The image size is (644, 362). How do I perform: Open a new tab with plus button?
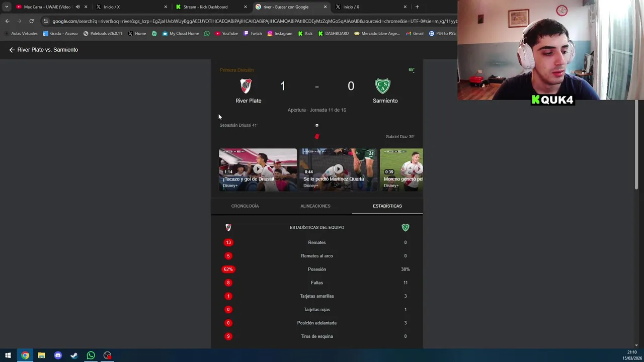pos(417,7)
